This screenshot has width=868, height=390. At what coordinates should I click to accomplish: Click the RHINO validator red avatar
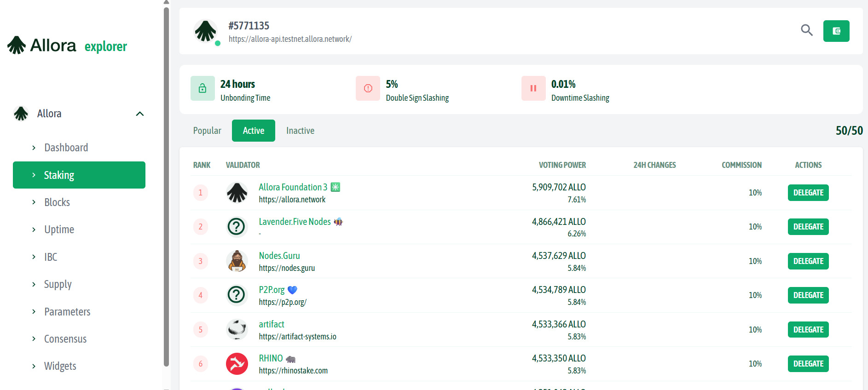pos(237,364)
